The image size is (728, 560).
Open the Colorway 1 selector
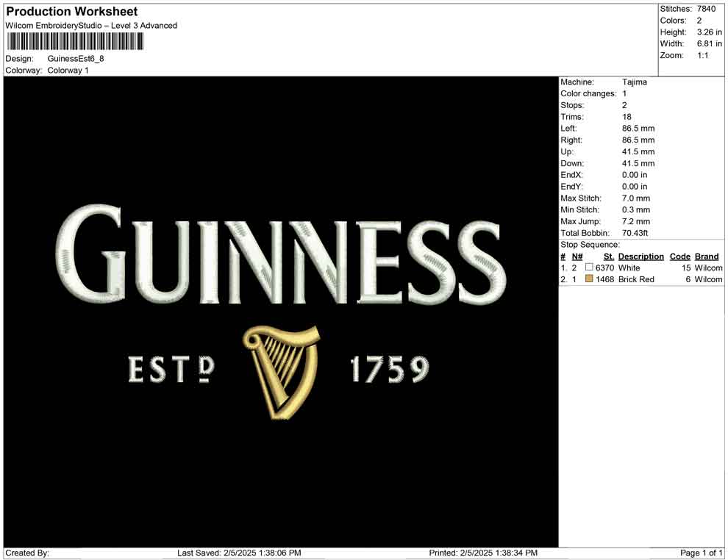tap(66, 70)
